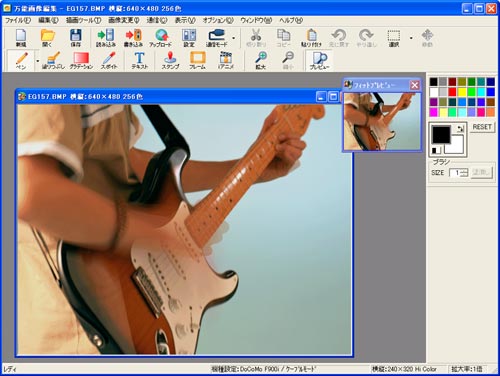Redo with the やり直し arrow
Image resolution: width=500 pixels, height=376 pixels.
pyautogui.click(x=366, y=38)
